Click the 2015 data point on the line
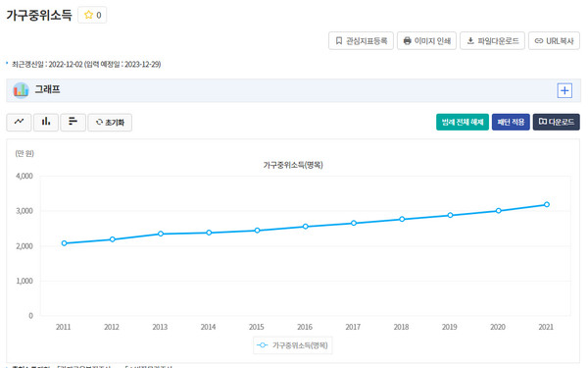The image size is (588, 368). tap(257, 231)
